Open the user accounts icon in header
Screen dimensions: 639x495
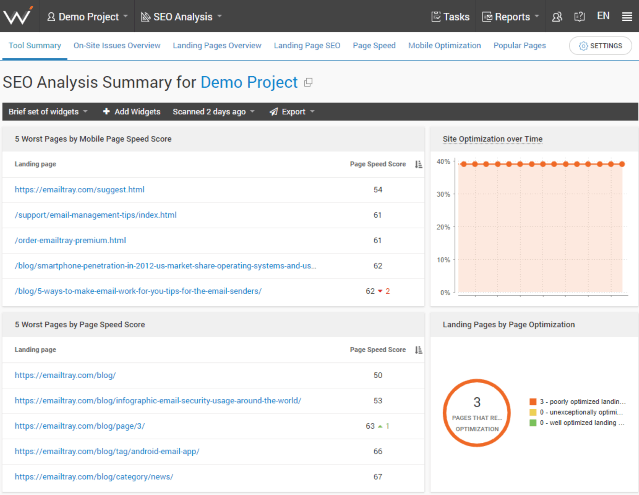pos(557,17)
